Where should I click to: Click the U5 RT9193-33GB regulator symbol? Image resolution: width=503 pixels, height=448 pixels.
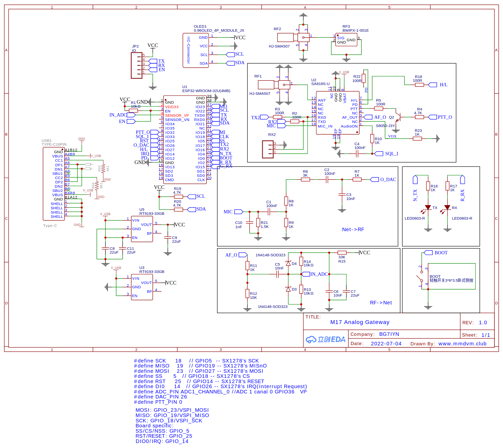[x=142, y=229]
